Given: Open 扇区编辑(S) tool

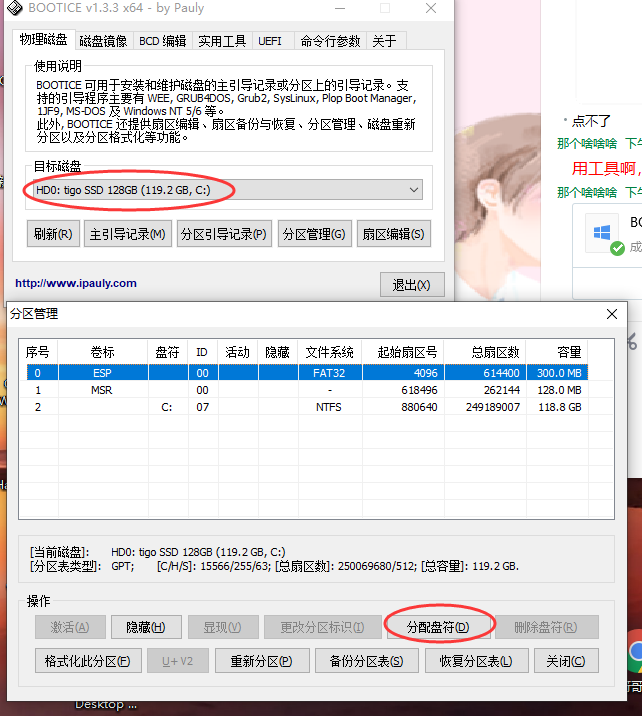Looking at the screenshot, I should tap(393, 234).
